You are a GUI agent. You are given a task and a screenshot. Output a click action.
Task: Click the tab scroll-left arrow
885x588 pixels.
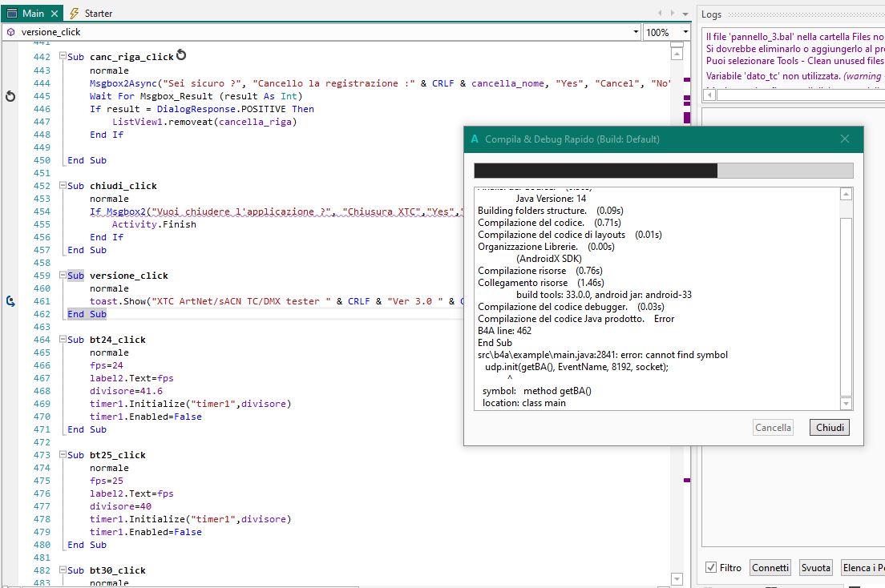659,13
